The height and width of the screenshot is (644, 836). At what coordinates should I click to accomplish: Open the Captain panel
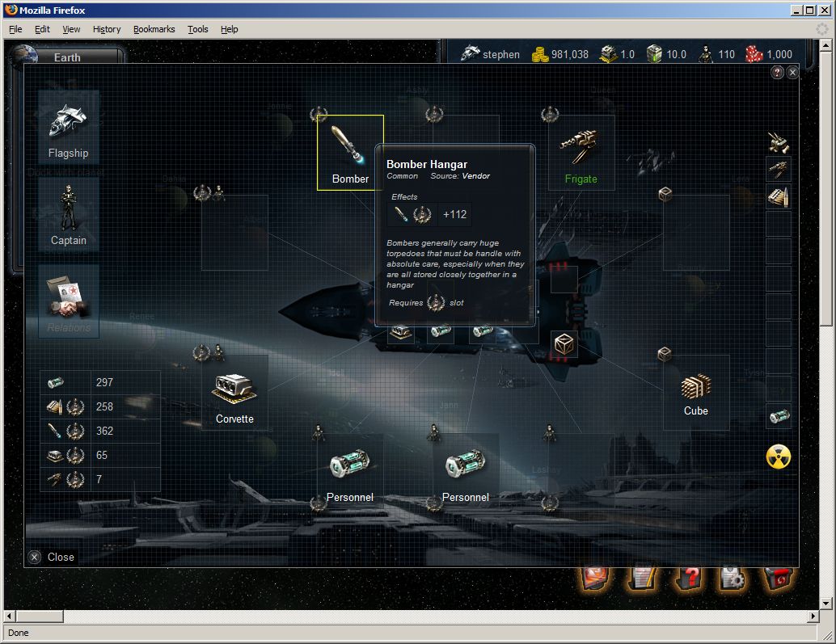coord(69,214)
